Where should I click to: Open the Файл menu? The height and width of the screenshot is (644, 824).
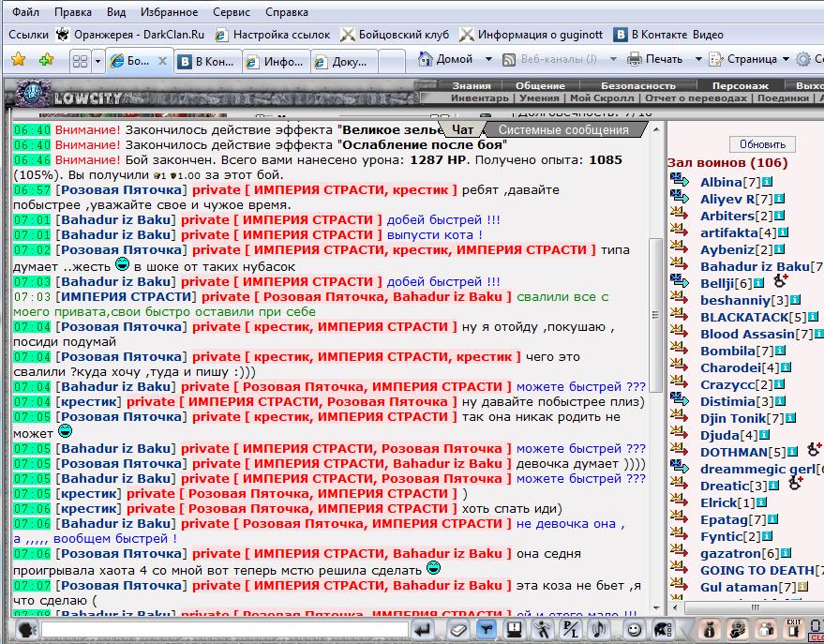[25, 12]
